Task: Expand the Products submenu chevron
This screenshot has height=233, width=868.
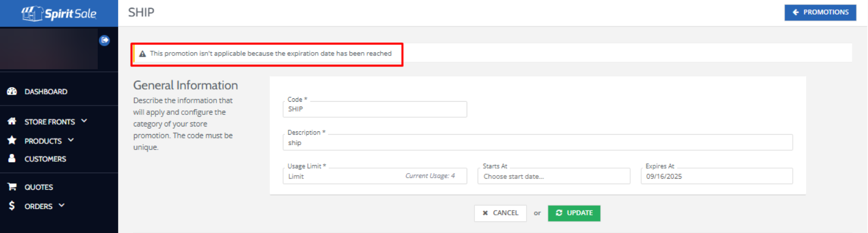Action: [71, 140]
